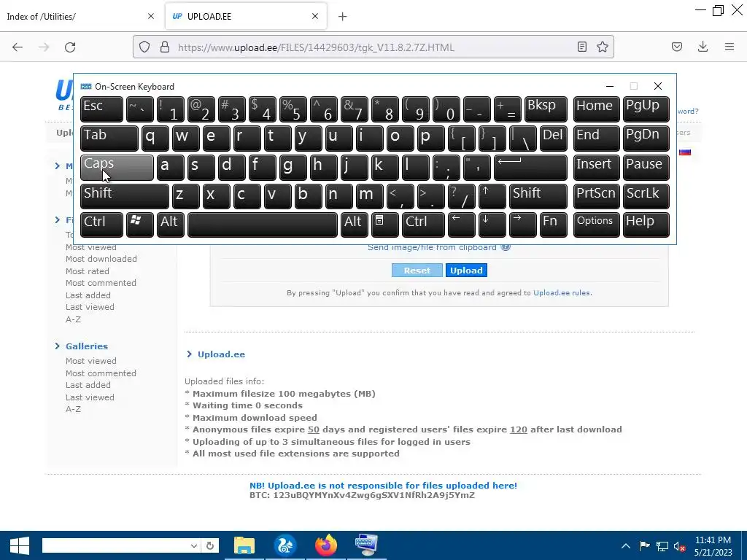The height and width of the screenshot is (560, 747).
Task: Open the muted volume tray icon
Action: [679, 546]
